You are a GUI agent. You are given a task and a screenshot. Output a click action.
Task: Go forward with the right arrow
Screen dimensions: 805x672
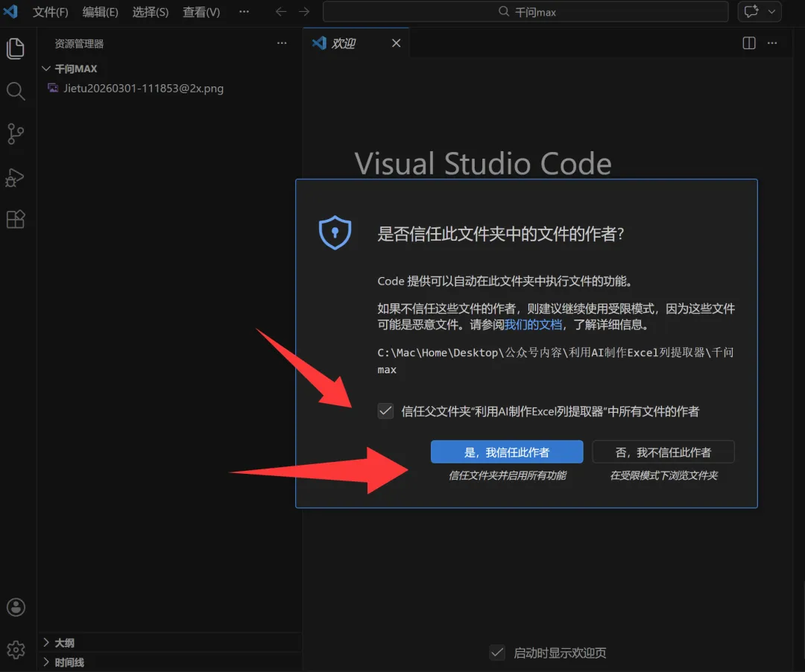pyautogui.click(x=304, y=11)
